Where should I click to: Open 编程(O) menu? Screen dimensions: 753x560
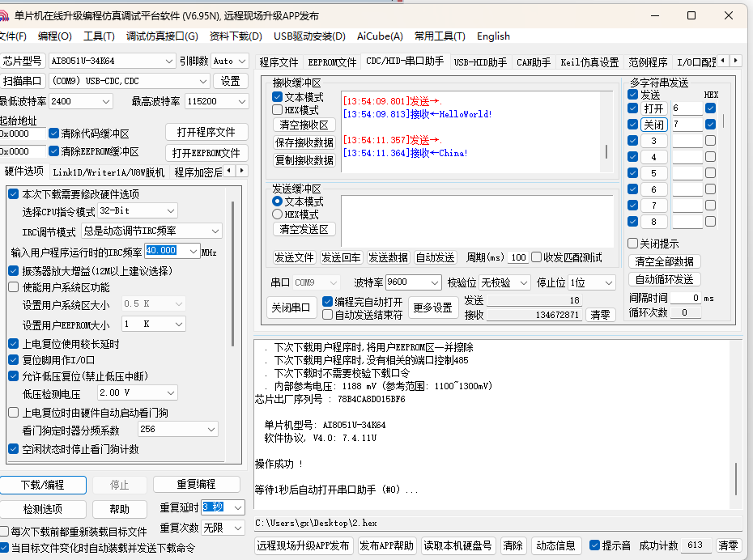[55, 36]
